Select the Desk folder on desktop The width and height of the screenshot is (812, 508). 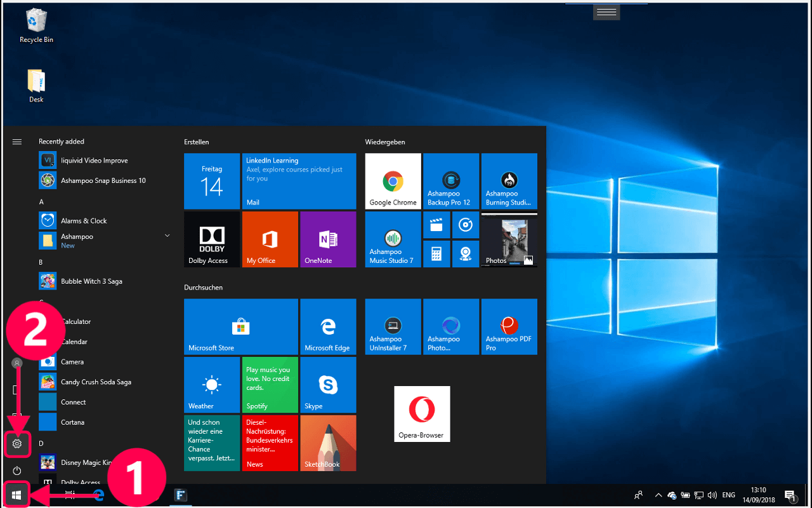click(x=36, y=86)
